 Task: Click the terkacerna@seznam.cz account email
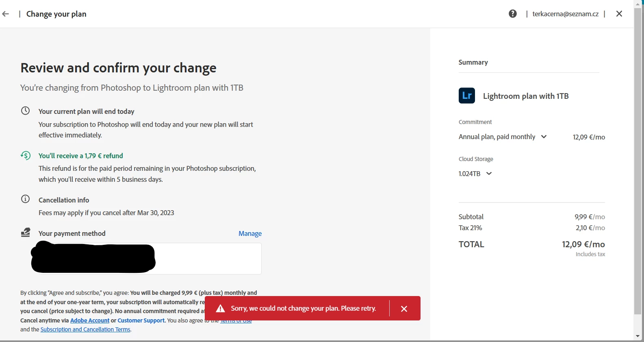(565, 14)
